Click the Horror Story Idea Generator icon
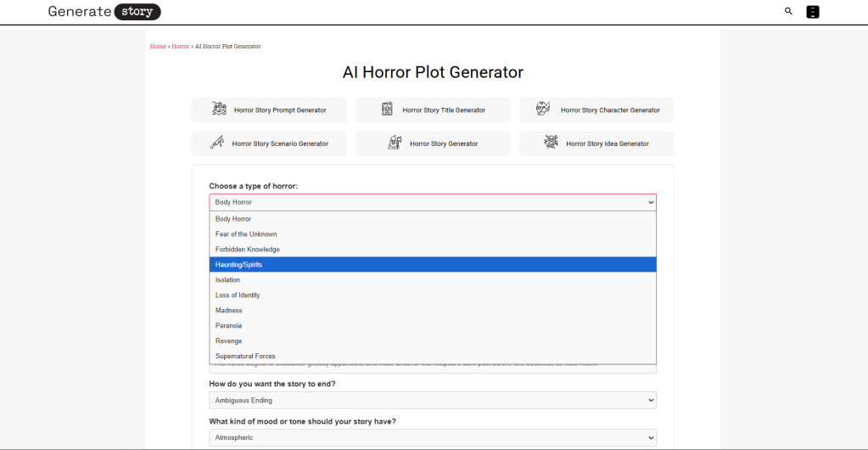Screen dimensions: 868x450 point(551,143)
